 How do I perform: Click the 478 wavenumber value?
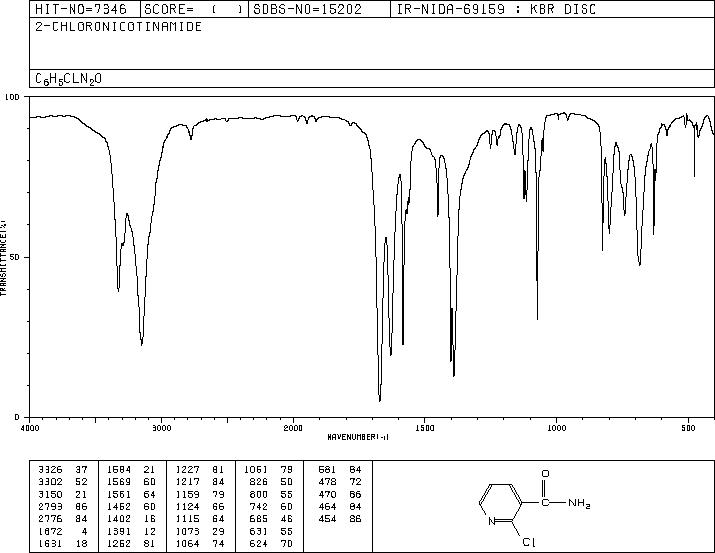pos(327,482)
